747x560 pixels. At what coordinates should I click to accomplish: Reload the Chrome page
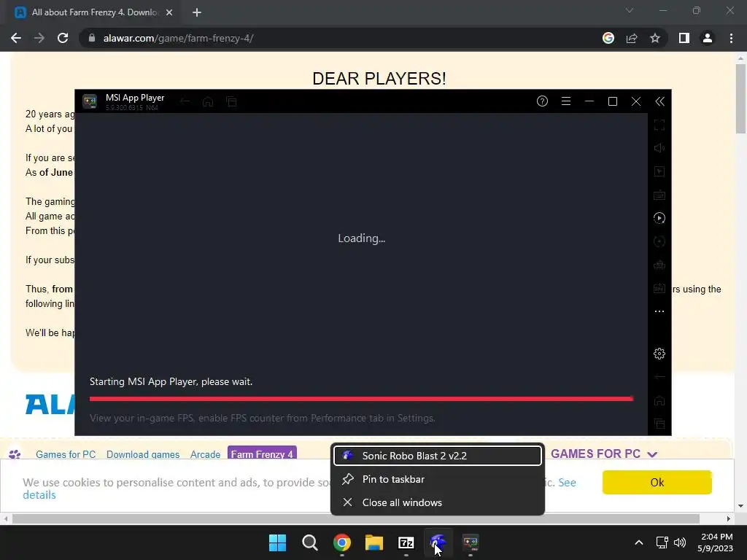click(x=63, y=38)
